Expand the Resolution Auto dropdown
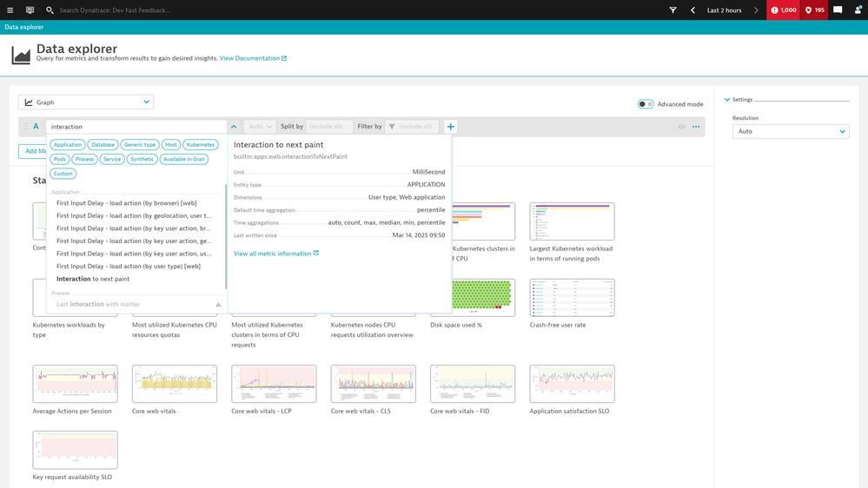 pyautogui.click(x=790, y=132)
